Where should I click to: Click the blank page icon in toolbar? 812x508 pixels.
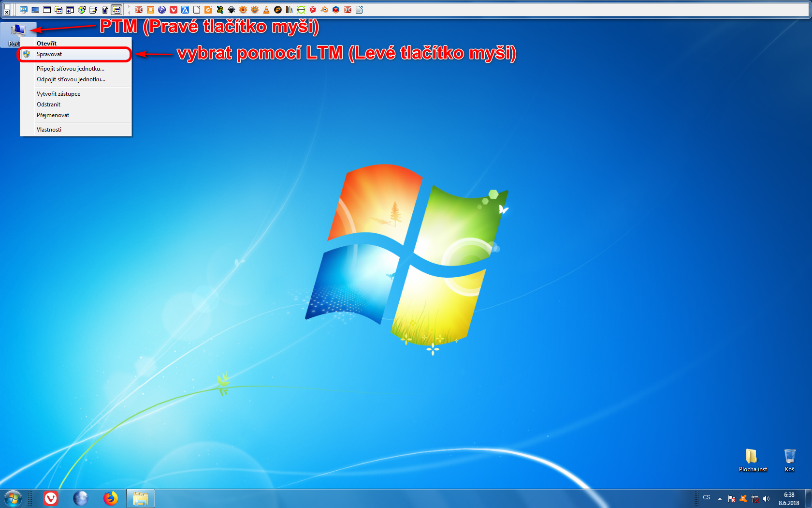click(197, 10)
